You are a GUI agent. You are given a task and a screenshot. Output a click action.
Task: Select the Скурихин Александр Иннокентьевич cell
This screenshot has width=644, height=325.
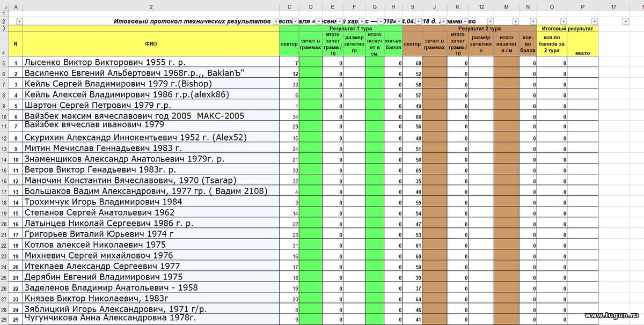click(151, 138)
